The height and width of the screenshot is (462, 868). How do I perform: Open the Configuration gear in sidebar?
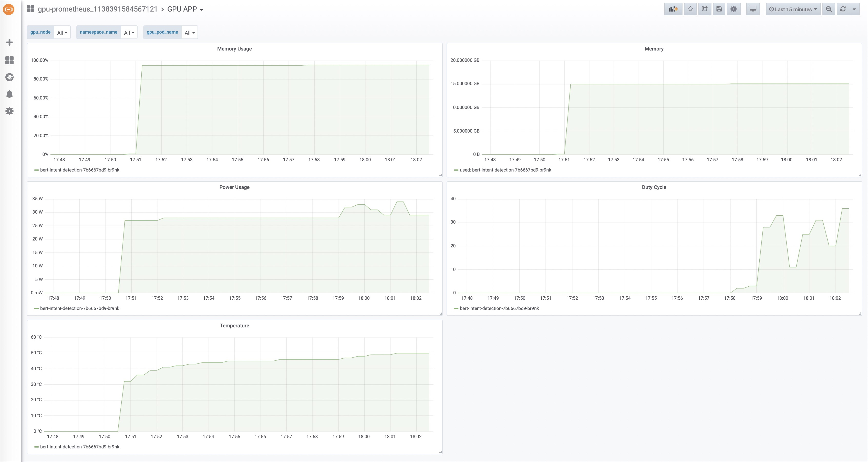pyautogui.click(x=9, y=111)
